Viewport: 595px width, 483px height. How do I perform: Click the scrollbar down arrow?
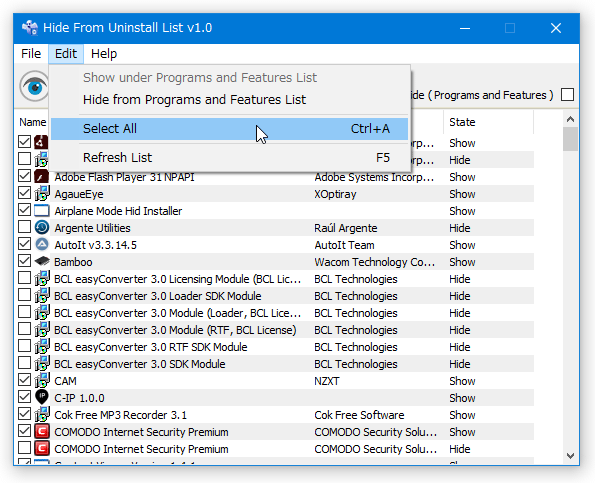click(x=570, y=456)
